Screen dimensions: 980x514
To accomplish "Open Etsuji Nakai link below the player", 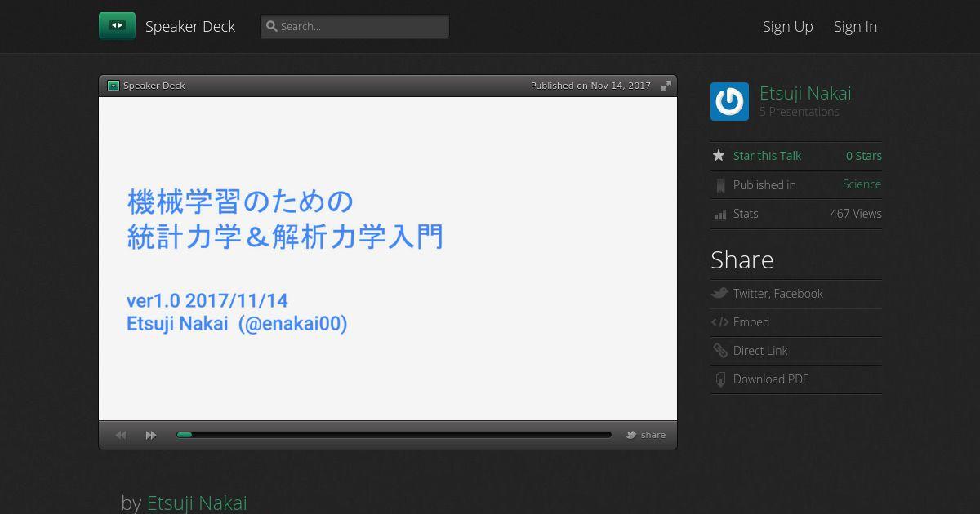I will click(x=197, y=503).
